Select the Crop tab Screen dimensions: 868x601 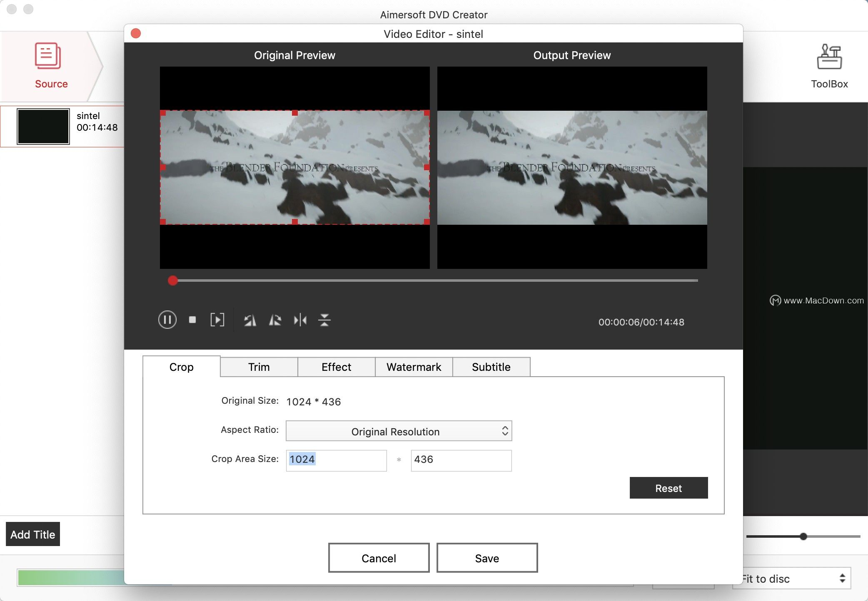[x=181, y=367]
